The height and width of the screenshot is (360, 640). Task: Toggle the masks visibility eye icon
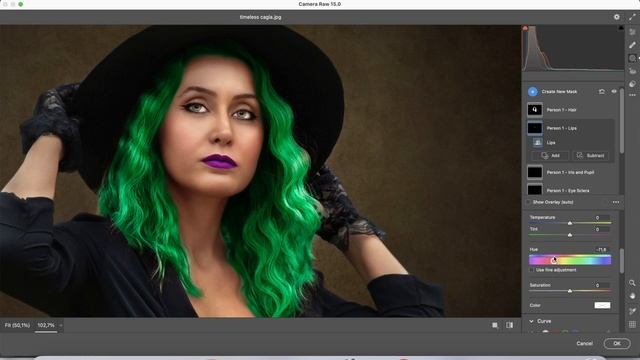coord(614,91)
